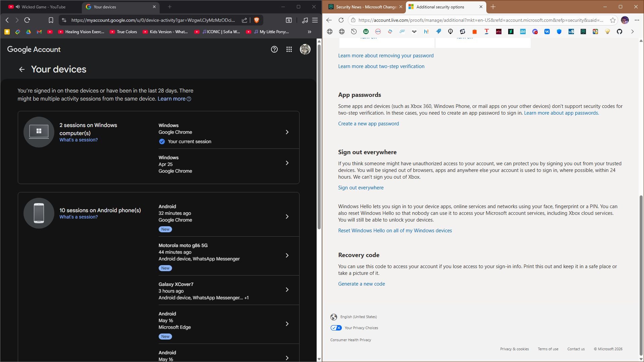Screen dimensions: 644x362
Task: Open a new tab in Edge
Action: click(493, 7)
